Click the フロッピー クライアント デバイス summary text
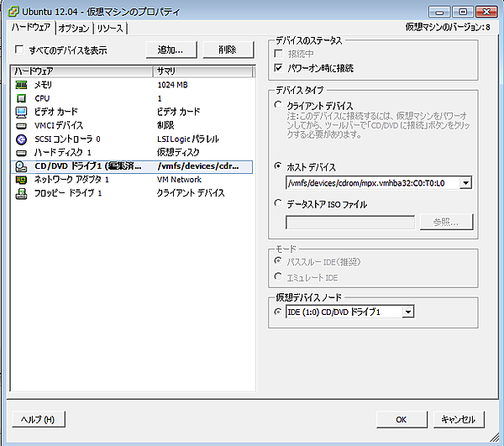 [x=191, y=193]
